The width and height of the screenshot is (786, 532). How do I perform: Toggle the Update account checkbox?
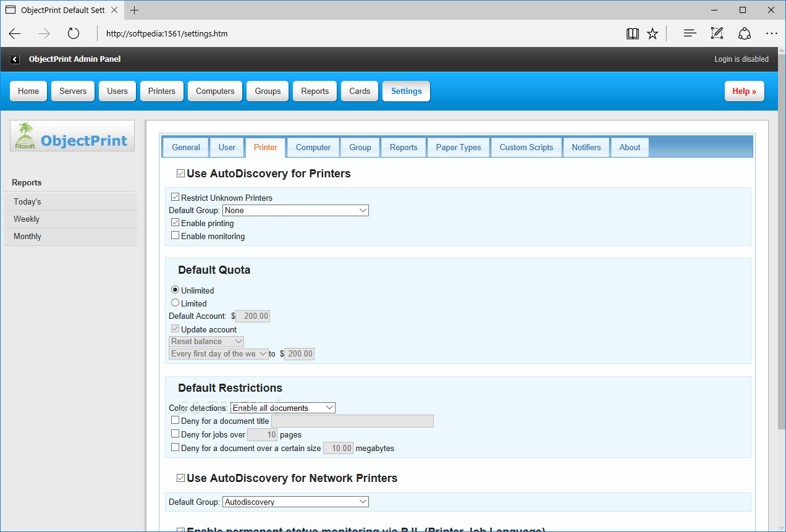tap(175, 329)
